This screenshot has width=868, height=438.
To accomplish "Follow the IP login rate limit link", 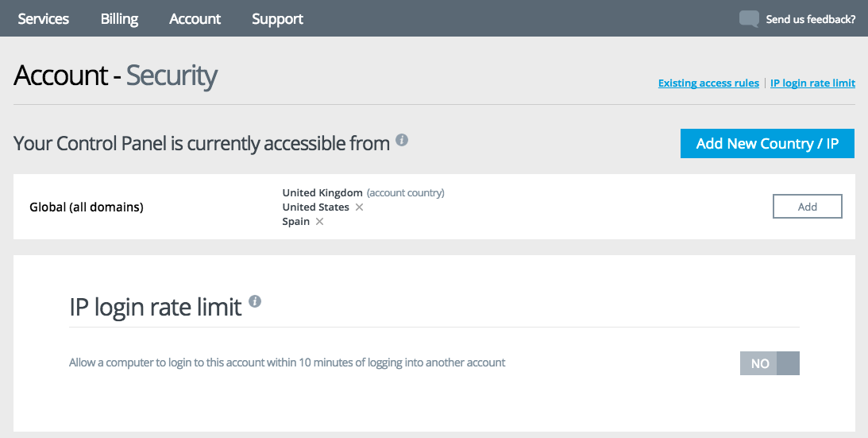I will [812, 83].
